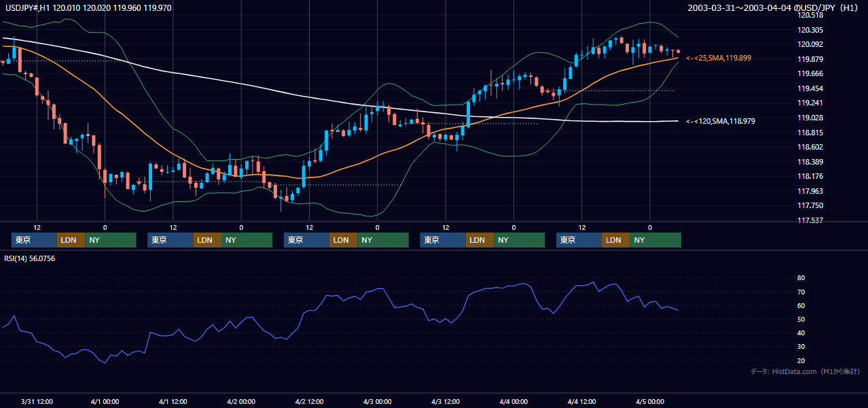Click RSI scale level 60
Screen dimensions: 868x408
801,305
